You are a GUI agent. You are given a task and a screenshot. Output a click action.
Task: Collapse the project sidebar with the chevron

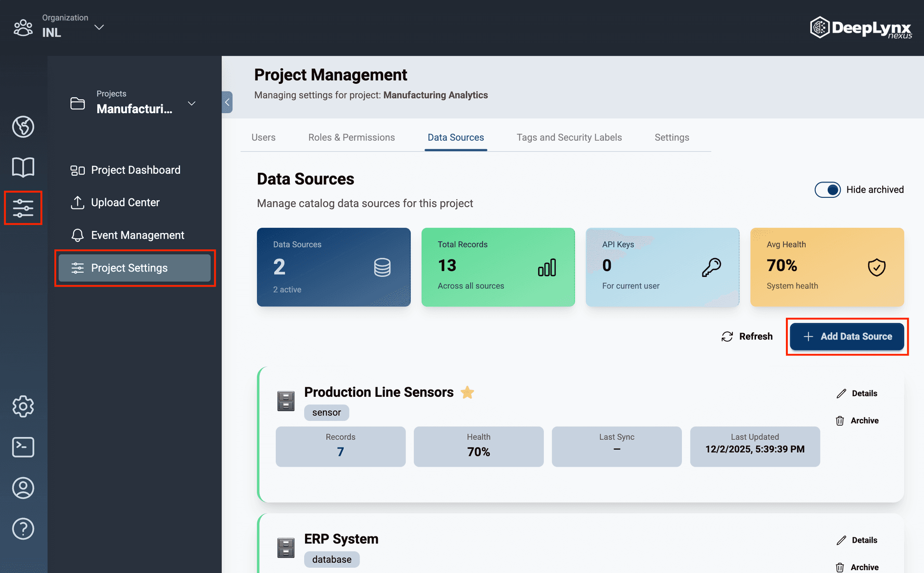(x=227, y=102)
